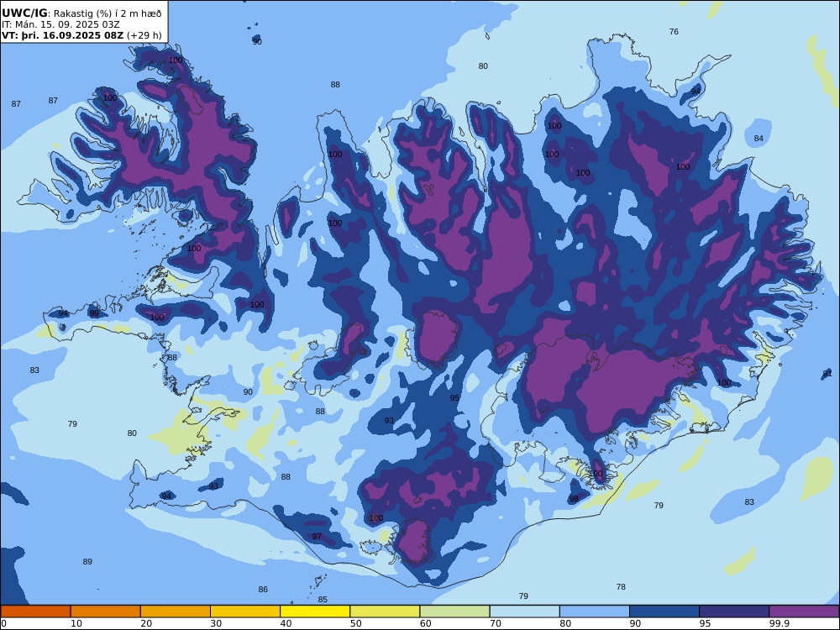The image size is (840, 630).
Task: Click the legend tick label 70
Action: (496, 623)
